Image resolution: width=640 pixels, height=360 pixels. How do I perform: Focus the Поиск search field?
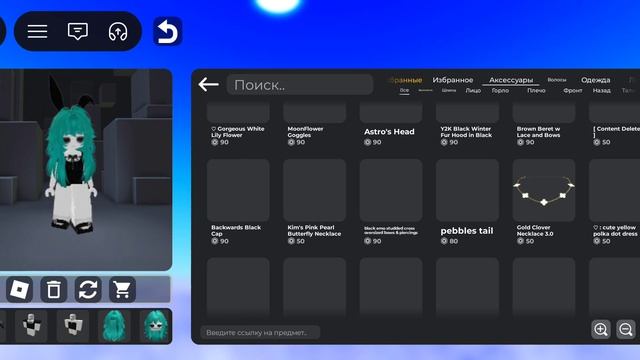coord(300,84)
